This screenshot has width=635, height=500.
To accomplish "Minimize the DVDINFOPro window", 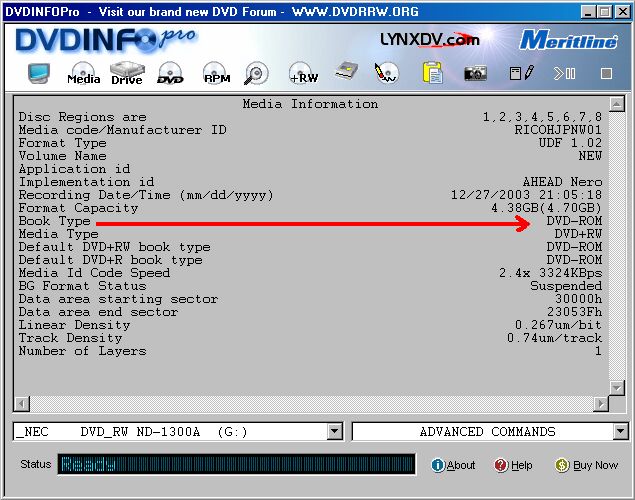I will click(588, 12).
